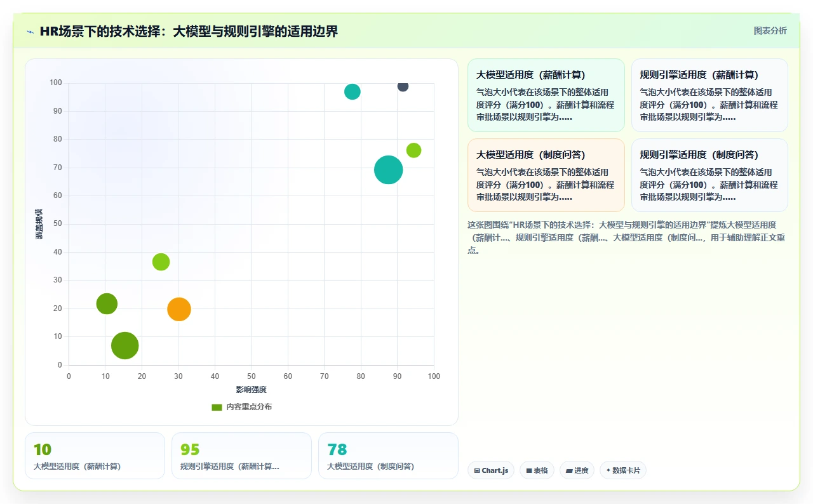This screenshot has width=813, height=504.
Task: Click the stat value 78
Action: [x=337, y=449]
